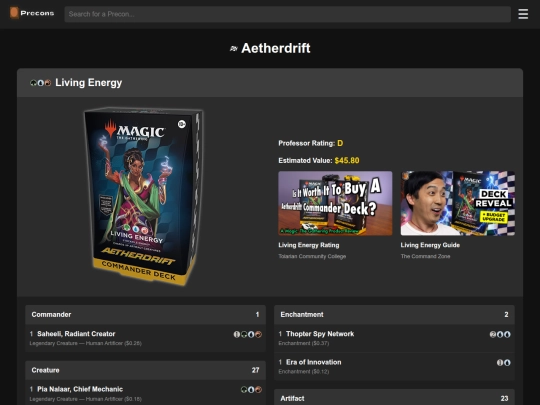Click the Creature count 27
Viewport: 540px width, 405px height.
[x=255, y=370]
